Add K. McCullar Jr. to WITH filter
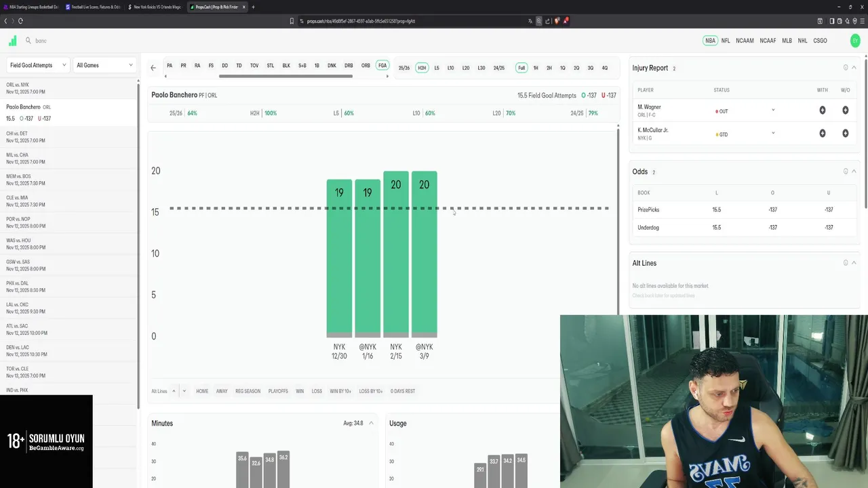The image size is (868, 488). [823, 134]
